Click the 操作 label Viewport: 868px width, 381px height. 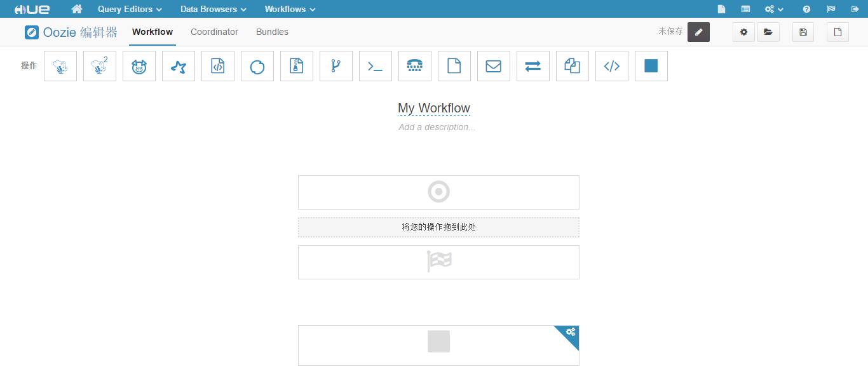click(x=29, y=65)
